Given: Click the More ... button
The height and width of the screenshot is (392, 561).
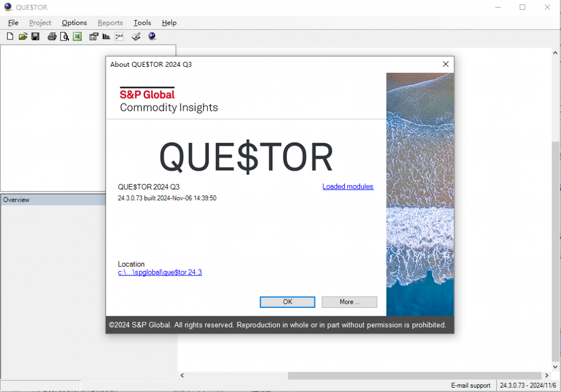Looking at the screenshot, I should 349,302.
